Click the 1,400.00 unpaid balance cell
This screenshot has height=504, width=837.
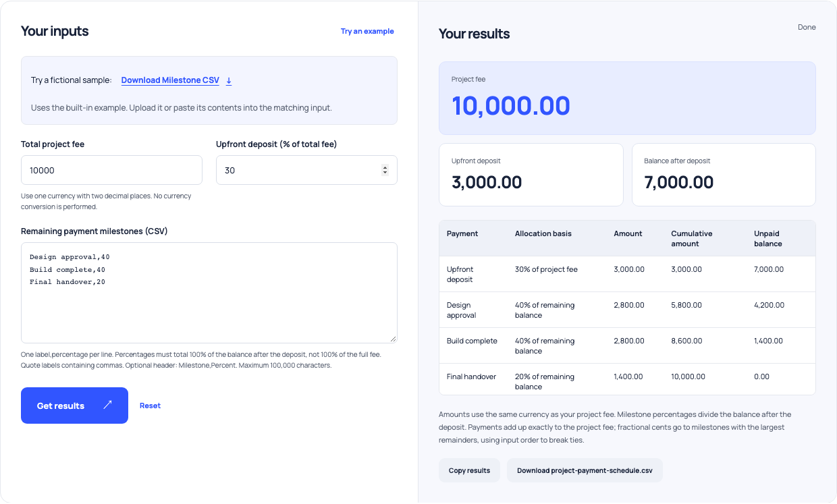[x=769, y=341]
